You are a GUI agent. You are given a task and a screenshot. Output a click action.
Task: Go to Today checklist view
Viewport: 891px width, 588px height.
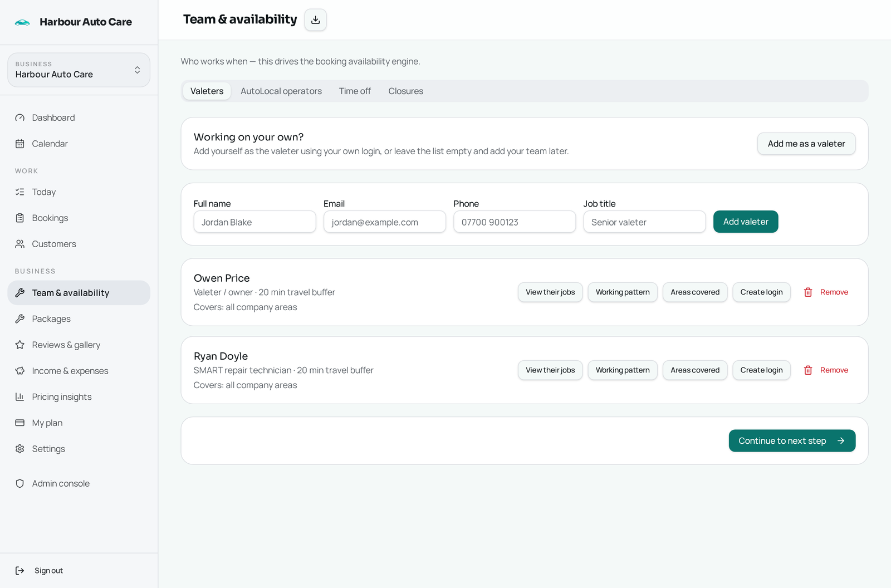(79, 192)
